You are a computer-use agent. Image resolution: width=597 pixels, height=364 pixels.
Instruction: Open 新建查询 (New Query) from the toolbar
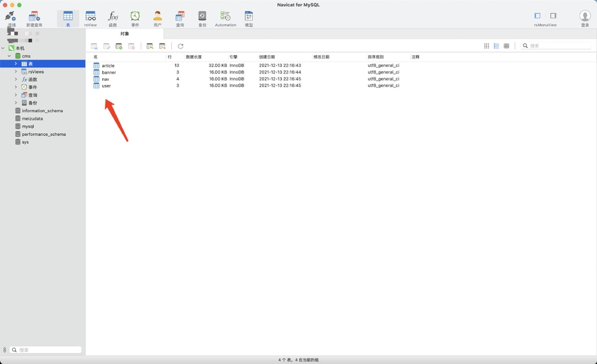pos(34,17)
